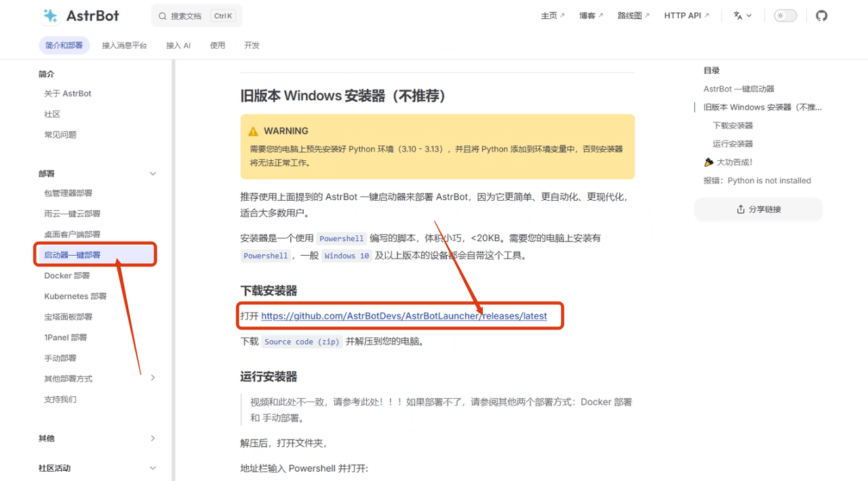Open Kubernetes 部署 page
This screenshot has height=481, width=868.
click(x=75, y=296)
